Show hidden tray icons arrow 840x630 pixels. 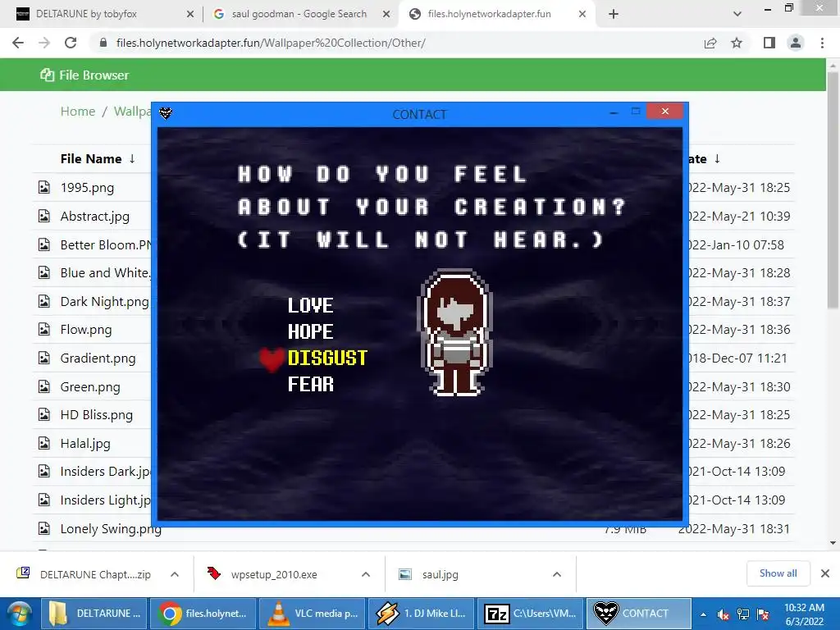coord(703,614)
